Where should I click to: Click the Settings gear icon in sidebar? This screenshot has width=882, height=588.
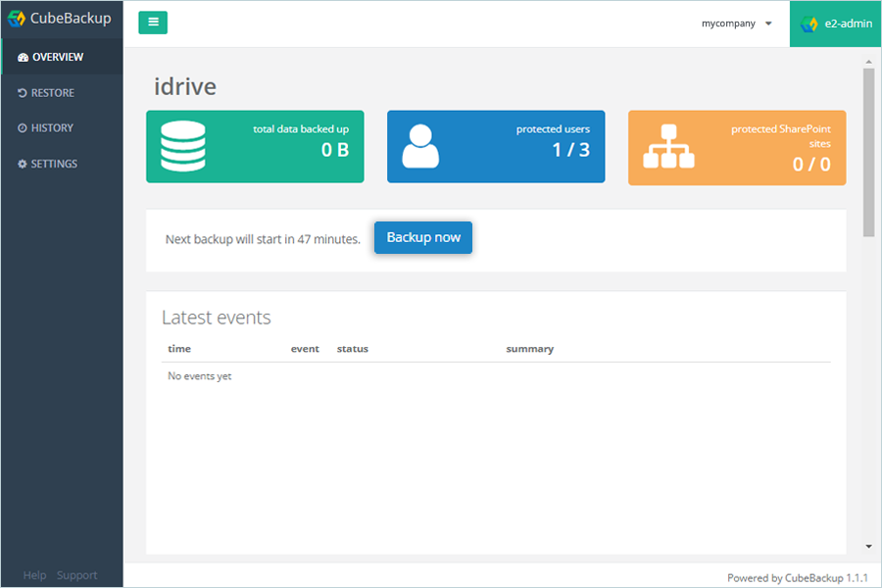coord(23,165)
